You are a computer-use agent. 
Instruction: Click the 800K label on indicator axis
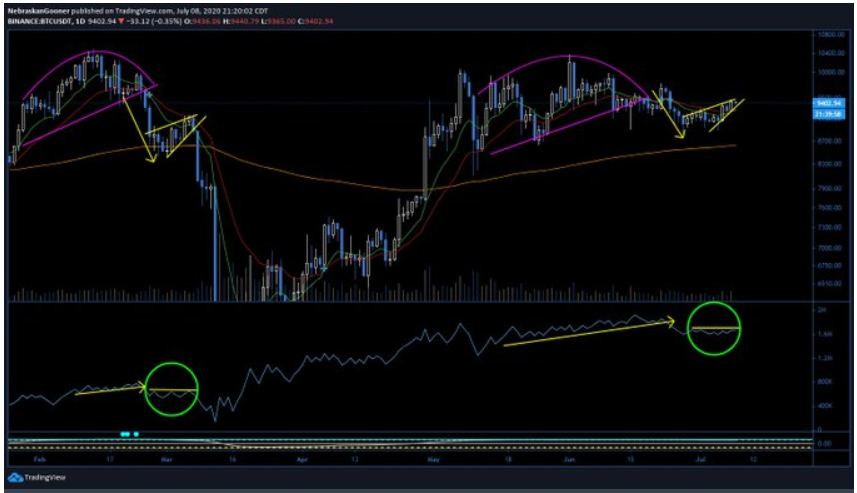pos(825,382)
